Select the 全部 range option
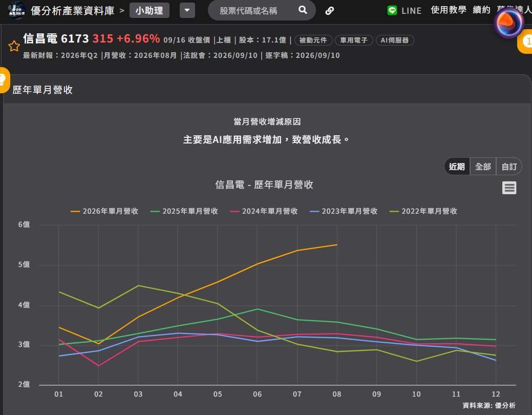 click(483, 167)
